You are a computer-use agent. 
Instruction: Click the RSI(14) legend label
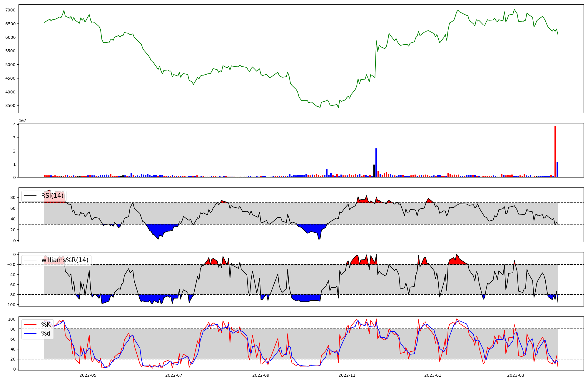click(52, 196)
